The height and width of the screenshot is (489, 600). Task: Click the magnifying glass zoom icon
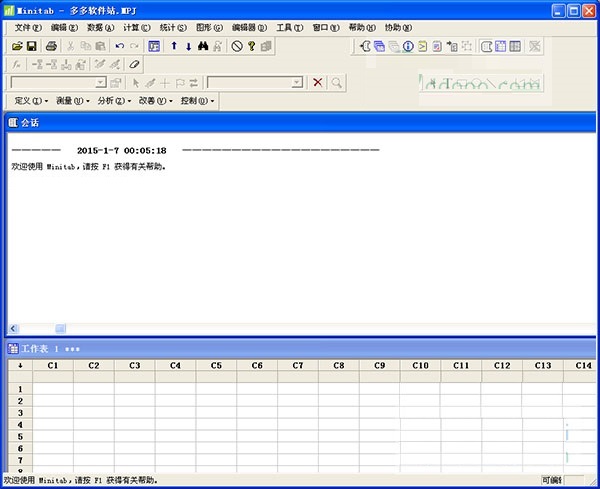pos(337,82)
